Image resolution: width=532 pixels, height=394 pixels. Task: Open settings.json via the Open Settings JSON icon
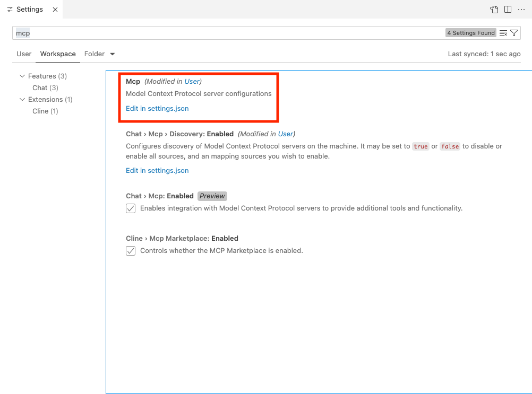click(x=494, y=9)
